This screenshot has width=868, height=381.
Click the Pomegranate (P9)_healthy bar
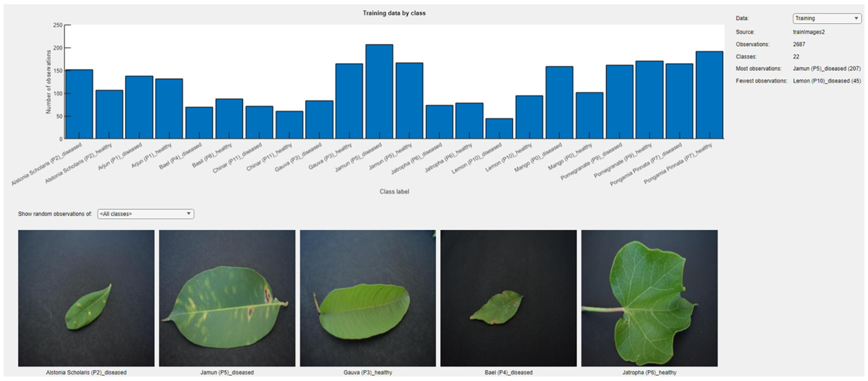coord(649,100)
